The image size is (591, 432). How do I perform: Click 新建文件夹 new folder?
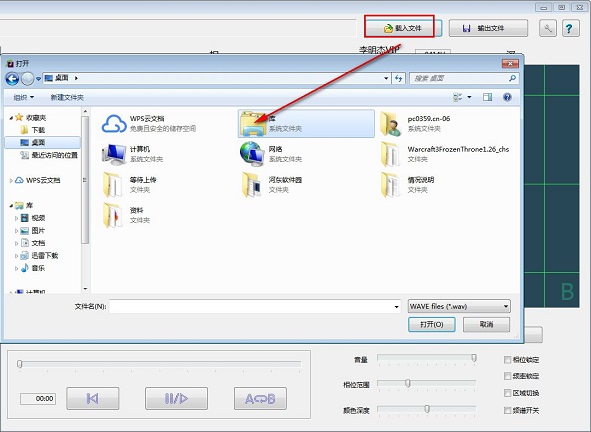click(67, 97)
